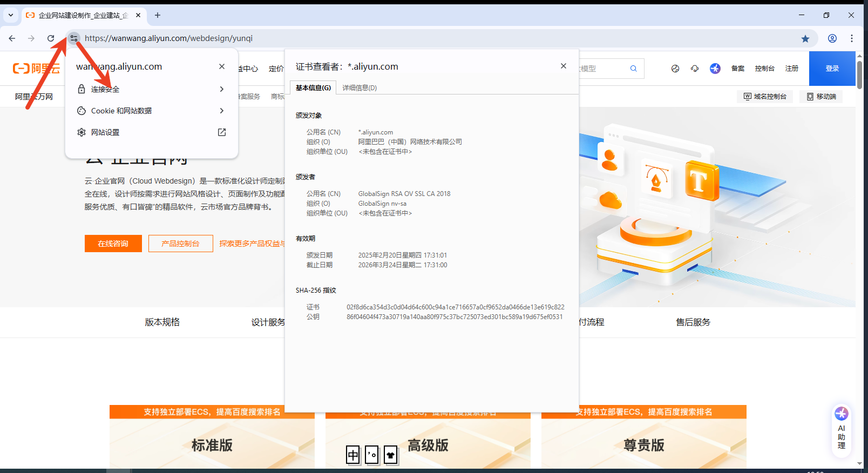Click the *.aliyun.com common name value
868x473 pixels.
pyautogui.click(x=376, y=132)
